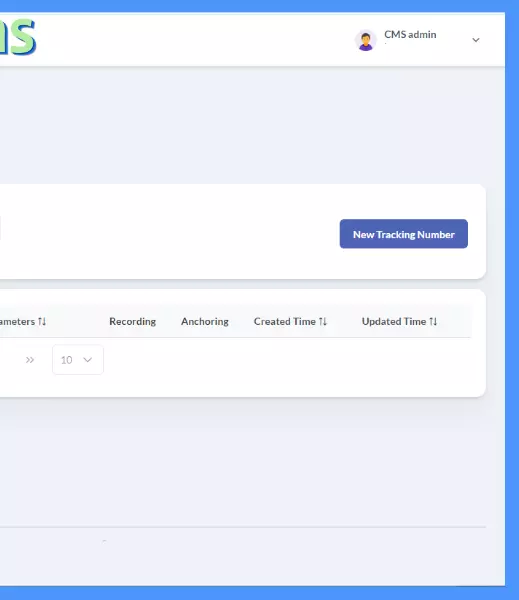Screen dimensions: 519x600
Task: Sort by the Parameters column arrows icon
Action: (x=42, y=321)
